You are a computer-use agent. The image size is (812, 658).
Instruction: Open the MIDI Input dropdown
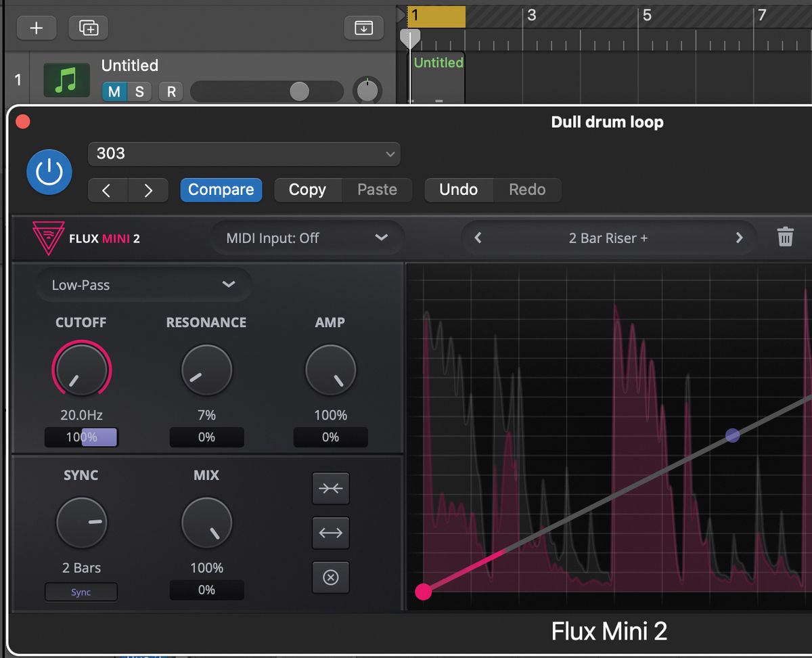[307, 238]
